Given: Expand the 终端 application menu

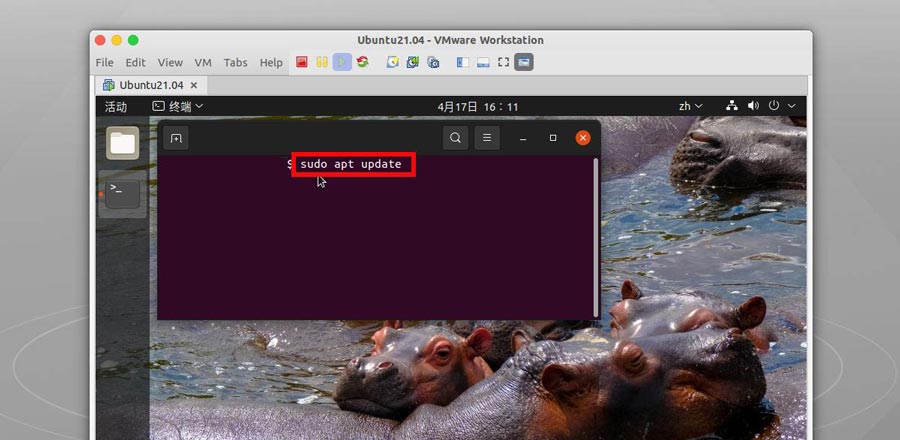Looking at the screenshot, I should (x=177, y=106).
